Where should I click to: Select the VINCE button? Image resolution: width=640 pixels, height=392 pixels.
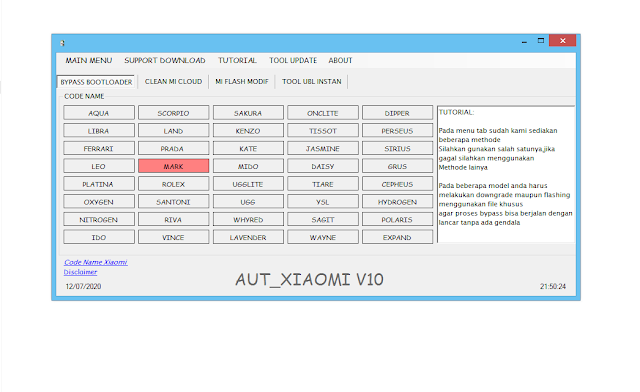pos(173,237)
